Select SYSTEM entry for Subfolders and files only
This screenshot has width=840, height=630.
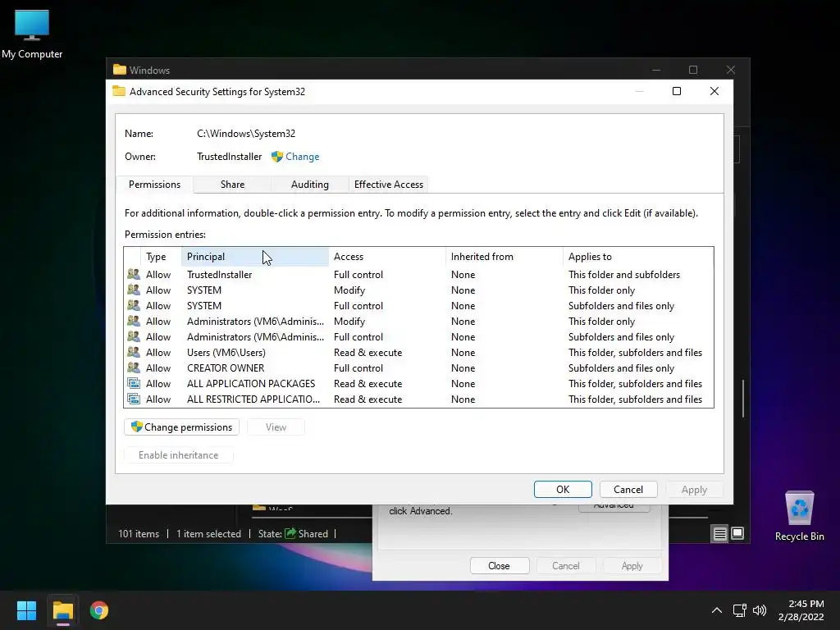(x=418, y=305)
